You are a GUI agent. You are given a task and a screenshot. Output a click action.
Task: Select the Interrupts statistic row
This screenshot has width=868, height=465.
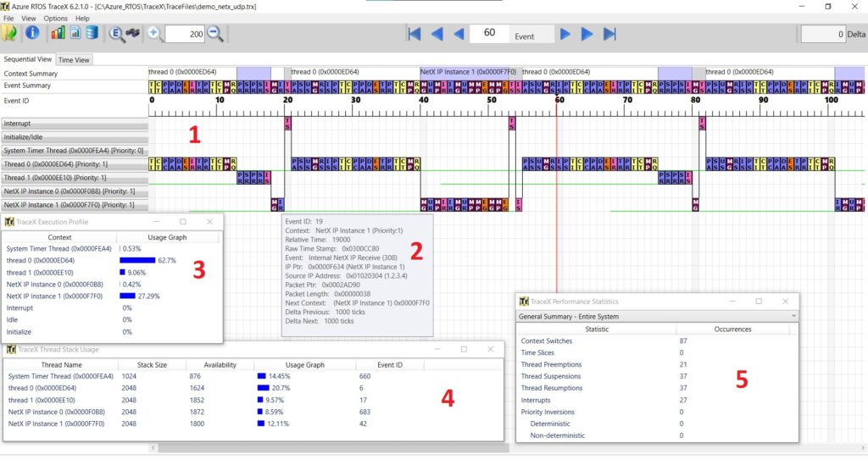pos(657,400)
